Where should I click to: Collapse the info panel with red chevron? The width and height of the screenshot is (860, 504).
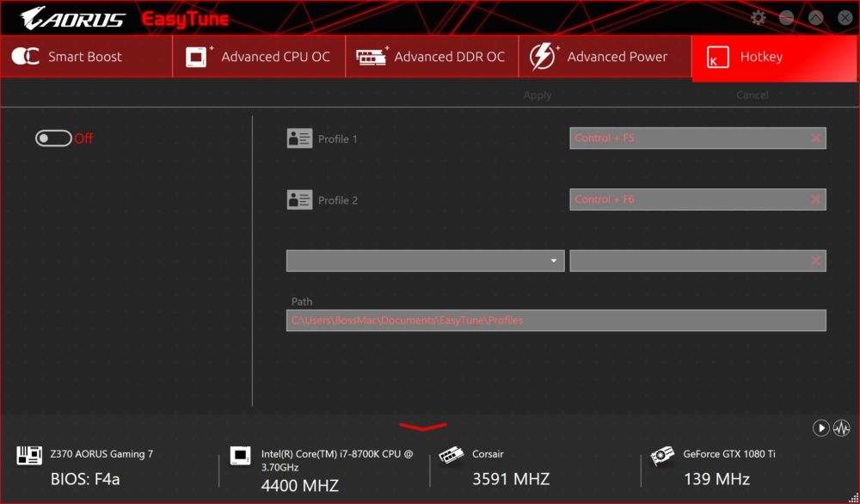(x=423, y=427)
